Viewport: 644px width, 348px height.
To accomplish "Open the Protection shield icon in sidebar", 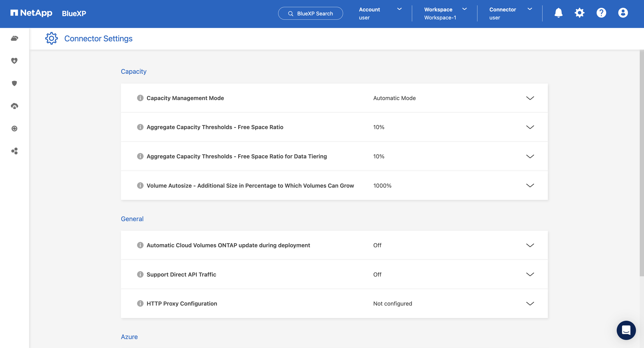I will (15, 83).
